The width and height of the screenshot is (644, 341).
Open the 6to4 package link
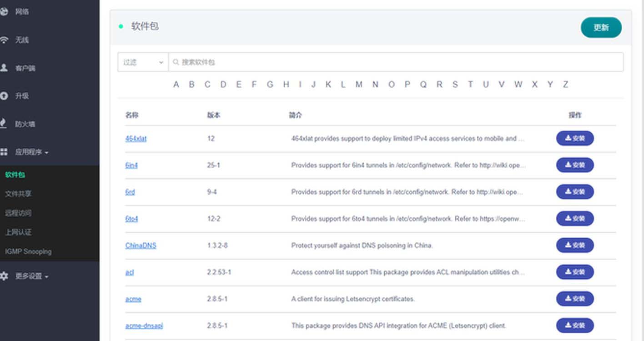click(x=131, y=219)
